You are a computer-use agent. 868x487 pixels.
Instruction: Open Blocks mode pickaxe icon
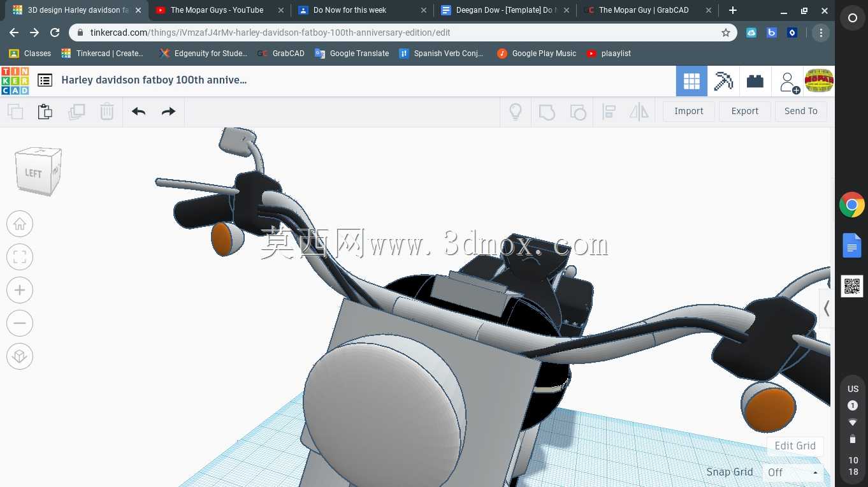(x=723, y=81)
